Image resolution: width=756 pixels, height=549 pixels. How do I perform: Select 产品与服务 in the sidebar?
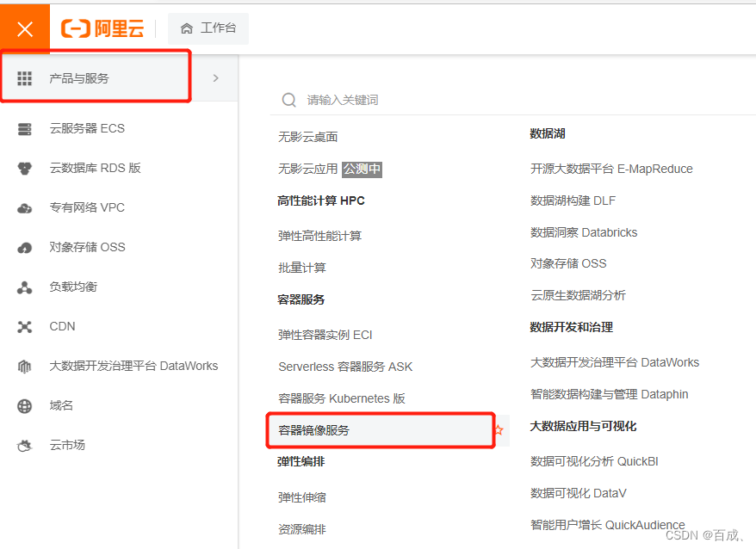coord(79,78)
